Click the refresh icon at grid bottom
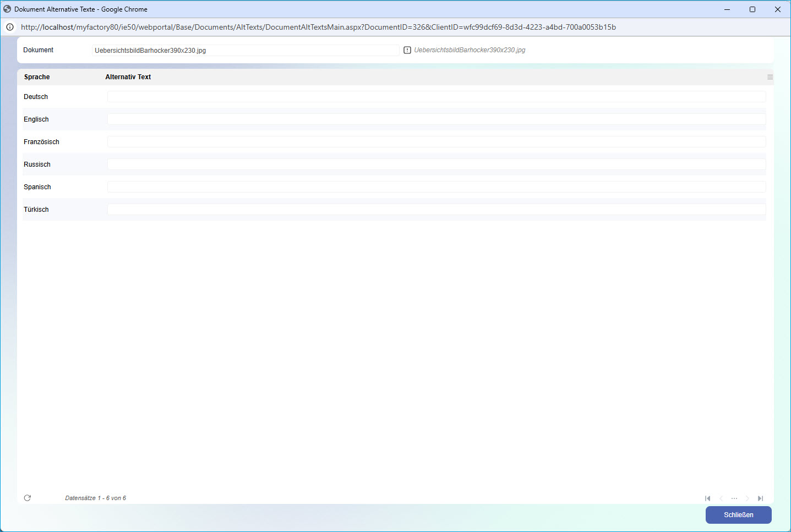 click(x=28, y=498)
